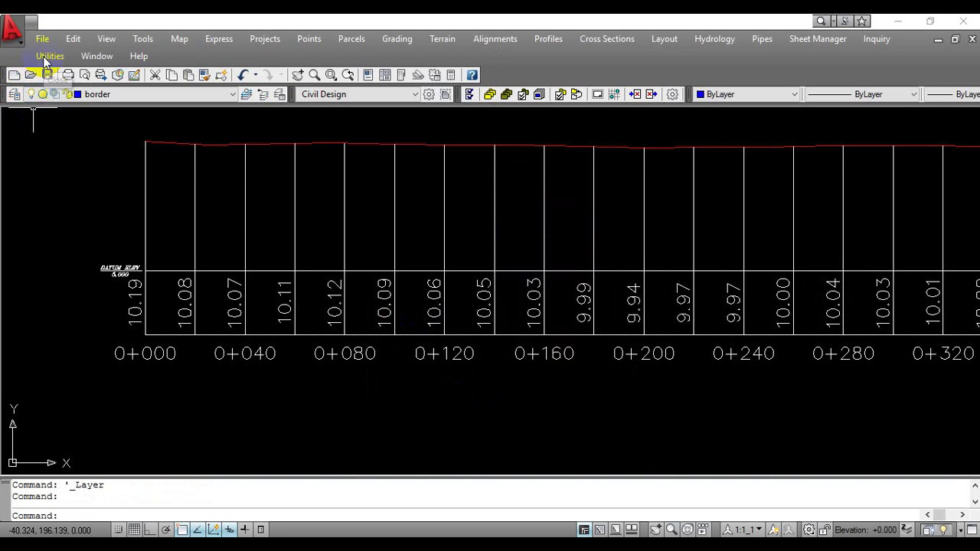The width and height of the screenshot is (980, 551).
Task: Click the Cut scissors icon
Action: pyautogui.click(x=155, y=75)
